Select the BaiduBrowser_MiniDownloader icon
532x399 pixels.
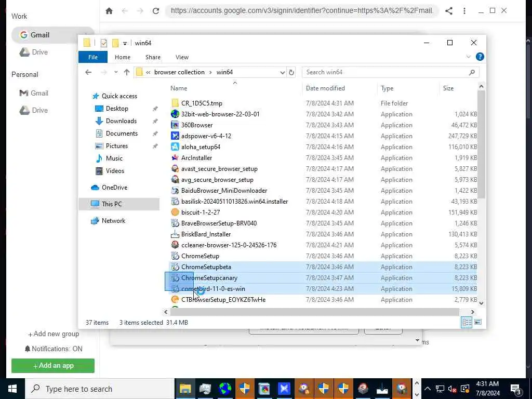[175, 190]
